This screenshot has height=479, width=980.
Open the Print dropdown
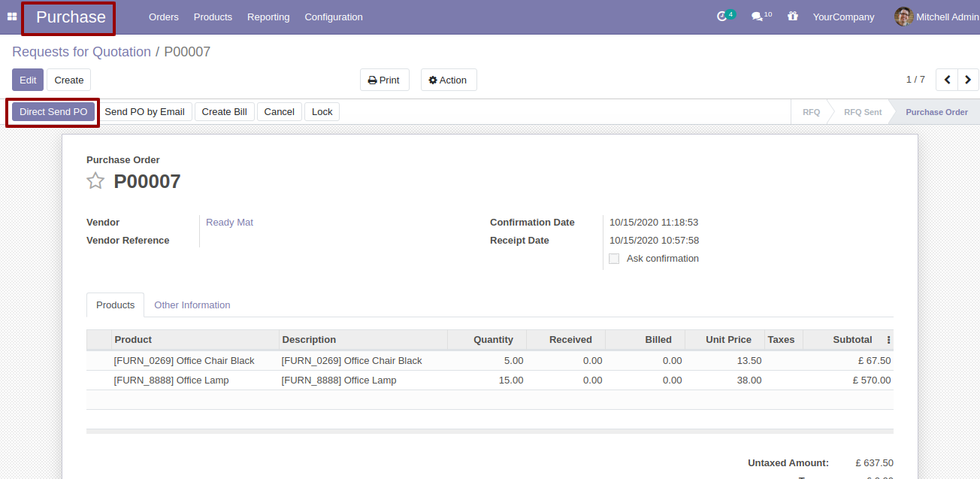pyautogui.click(x=384, y=80)
